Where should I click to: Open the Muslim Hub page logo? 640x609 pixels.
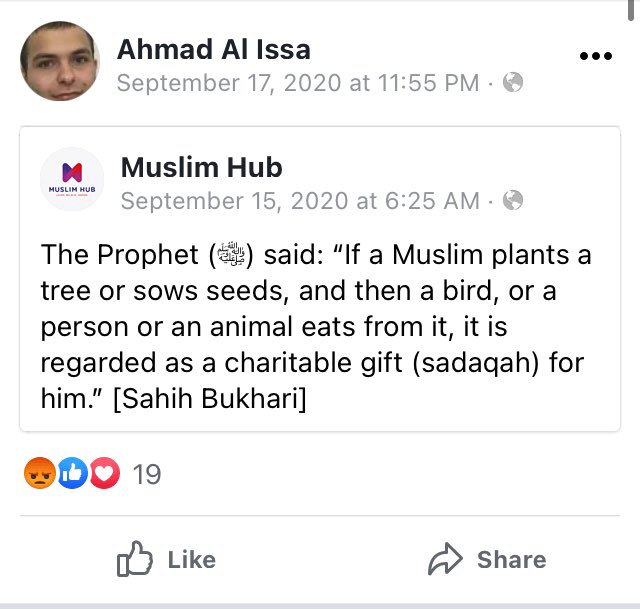coord(72,179)
